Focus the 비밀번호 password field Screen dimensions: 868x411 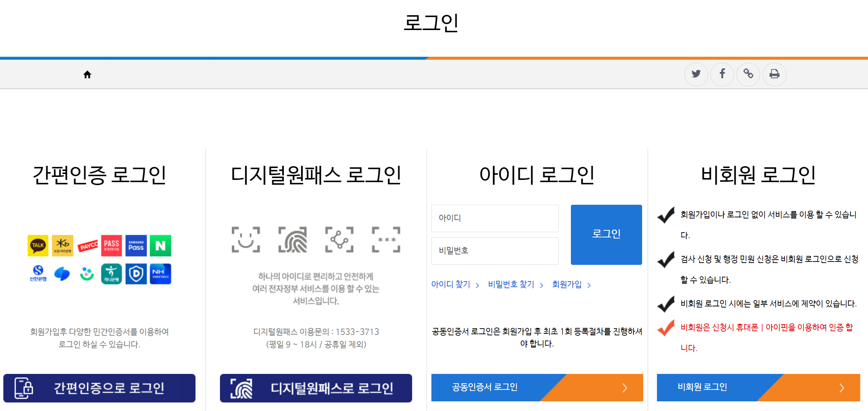click(x=494, y=251)
